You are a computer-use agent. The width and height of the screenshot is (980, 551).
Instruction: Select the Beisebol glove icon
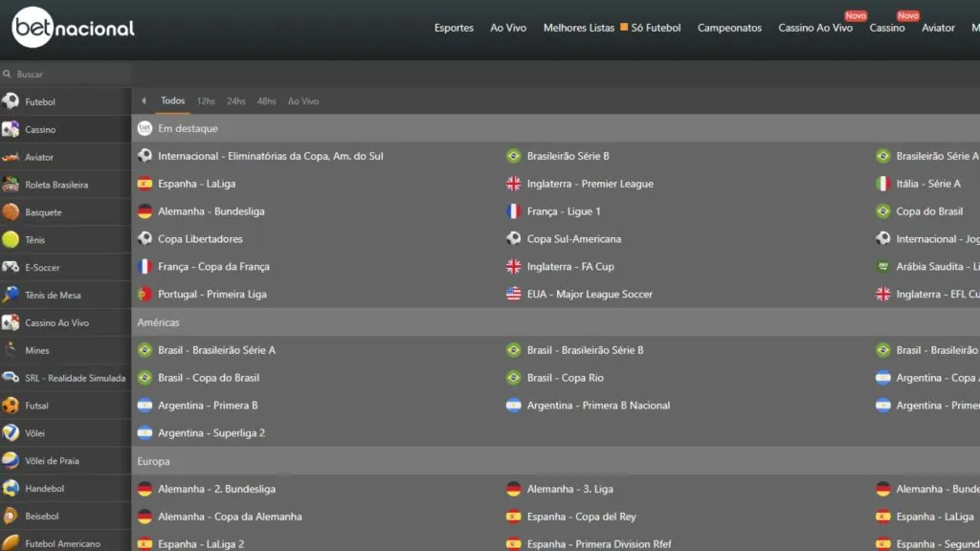click(x=11, y=516)
